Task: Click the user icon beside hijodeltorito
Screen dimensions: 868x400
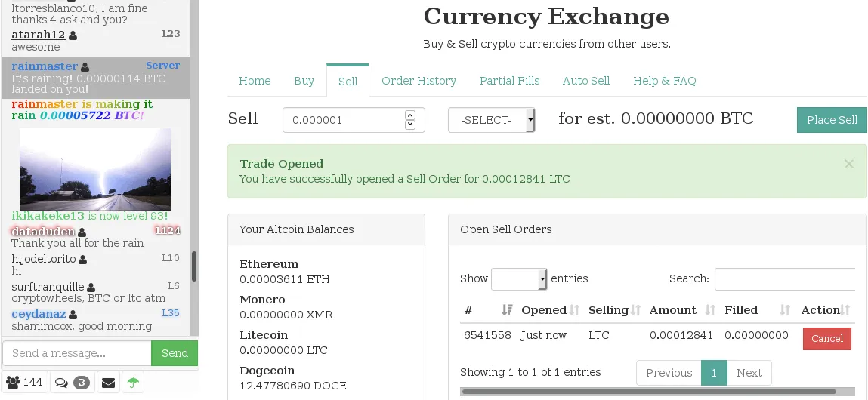Action: coord(83,260)
